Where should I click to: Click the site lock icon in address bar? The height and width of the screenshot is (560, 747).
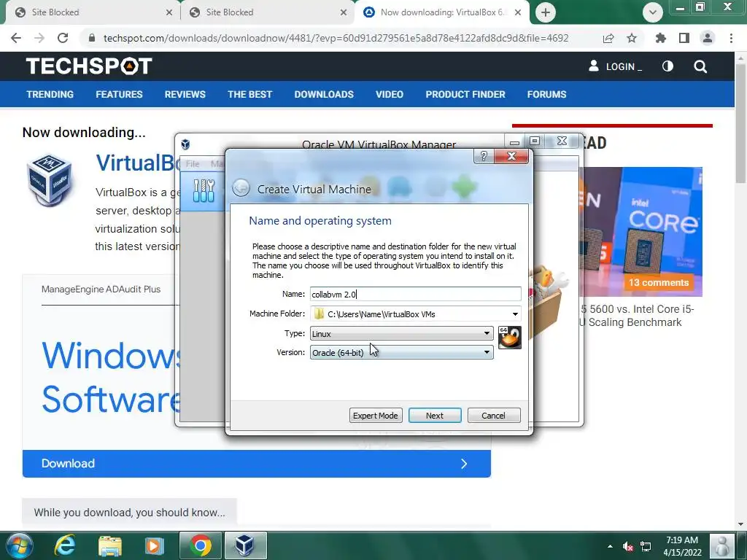tap(92, 38)
